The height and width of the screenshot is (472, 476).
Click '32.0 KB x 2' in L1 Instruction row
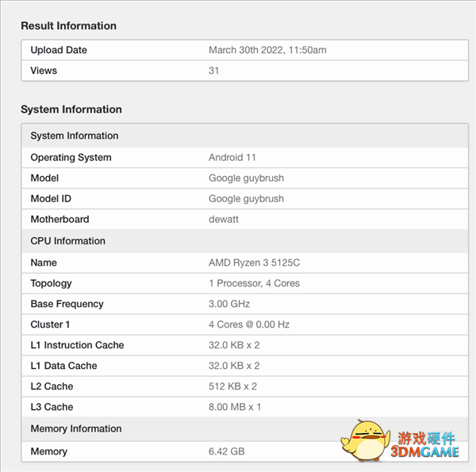click(x=234, y=345)
